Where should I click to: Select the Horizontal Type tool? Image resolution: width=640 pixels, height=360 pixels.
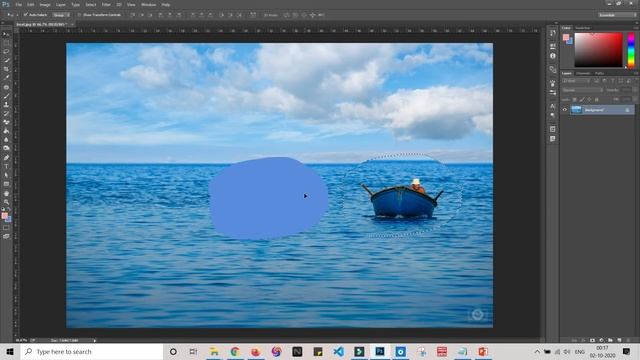click(x=6, y=167)
